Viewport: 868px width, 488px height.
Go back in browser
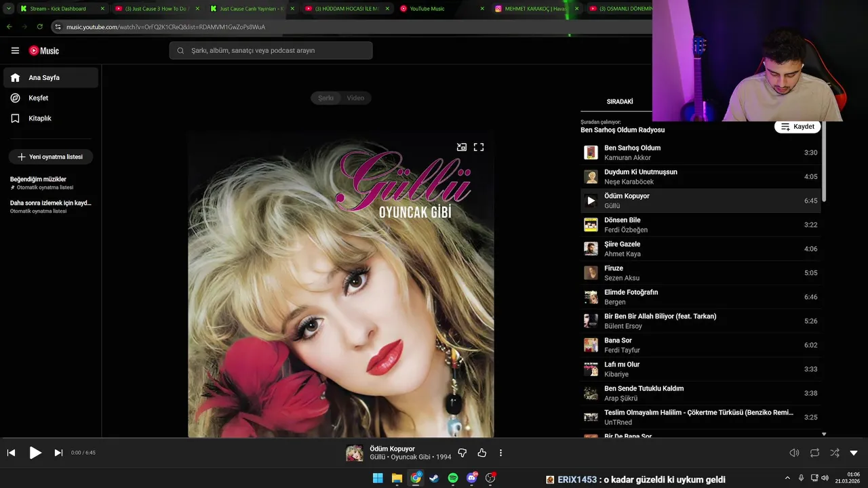9,26
